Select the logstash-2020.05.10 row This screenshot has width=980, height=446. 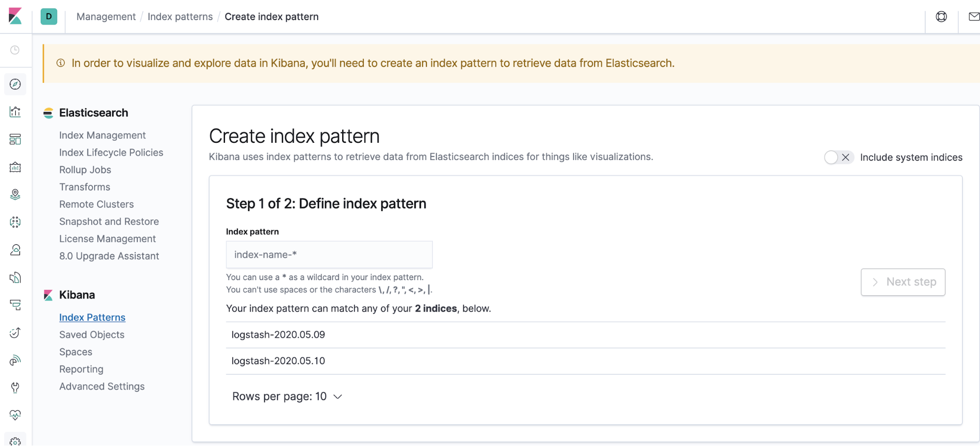[585, 361]
